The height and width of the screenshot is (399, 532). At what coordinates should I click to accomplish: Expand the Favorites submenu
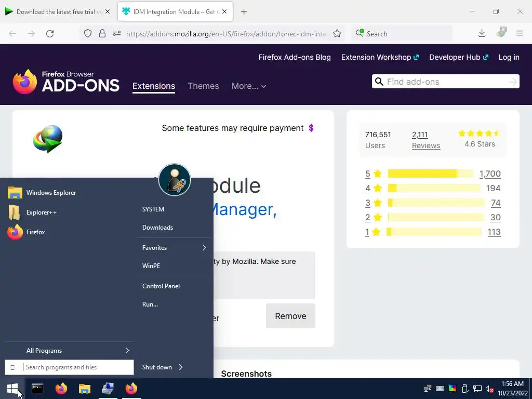(x=175, y=248)
